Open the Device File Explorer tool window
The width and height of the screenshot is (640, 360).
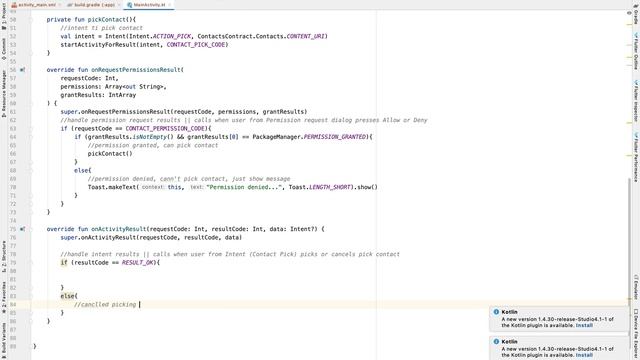point(636,333)
